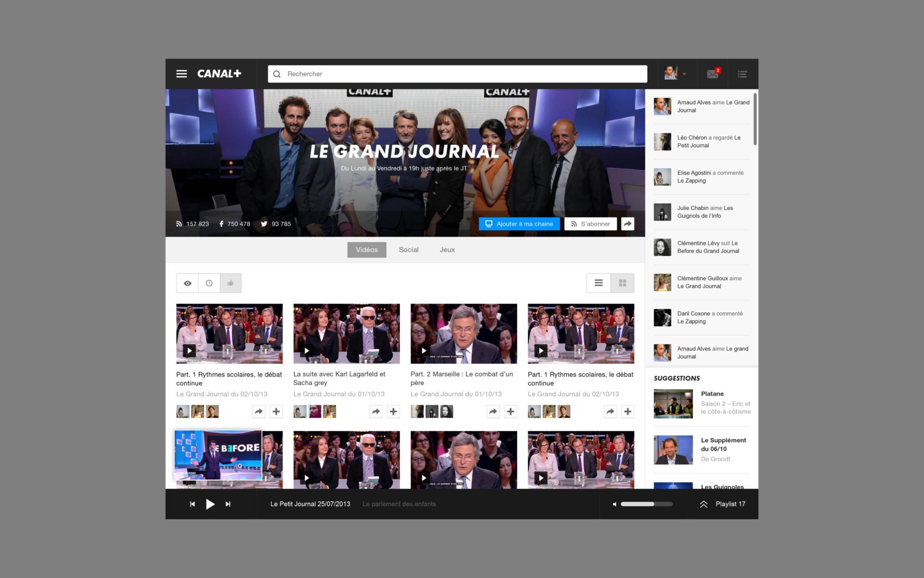
Task: Toggle the views filter eye icon
Action: (187, 283)
